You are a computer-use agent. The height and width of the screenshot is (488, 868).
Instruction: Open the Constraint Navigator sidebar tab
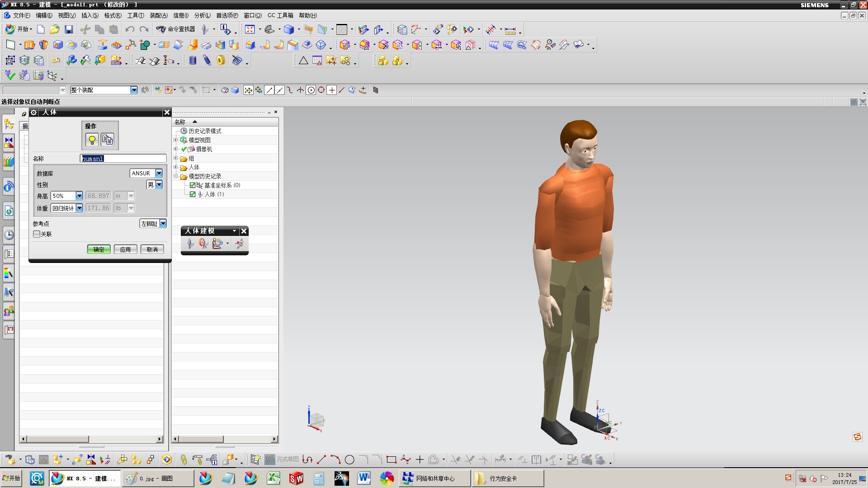pos(9,143)
